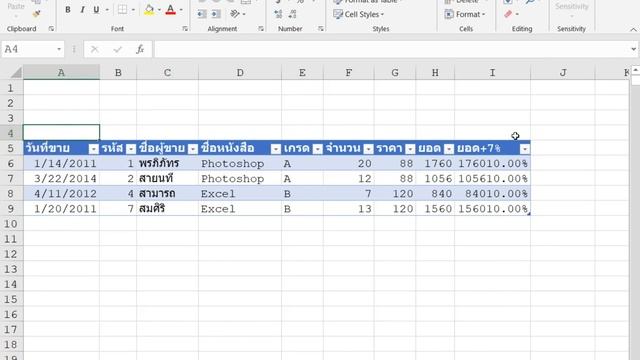Open the Underline style dropdown arrow

coord(107,10)
